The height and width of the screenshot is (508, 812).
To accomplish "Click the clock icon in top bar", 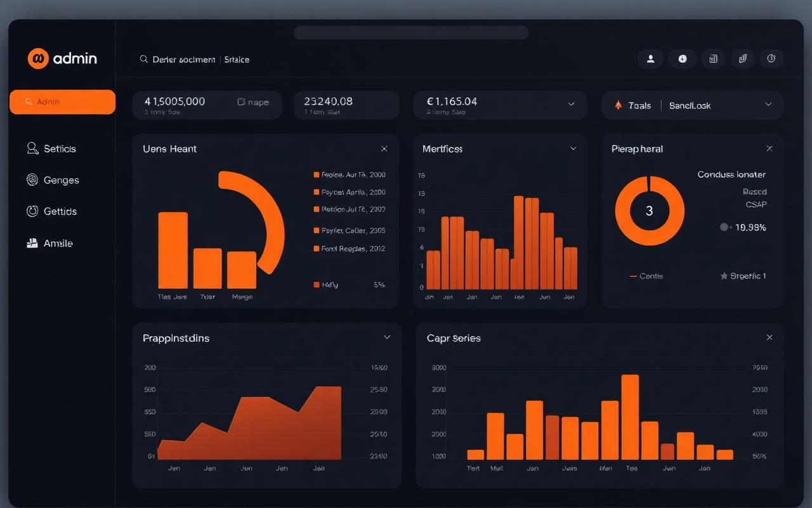I will pos(771,58).
